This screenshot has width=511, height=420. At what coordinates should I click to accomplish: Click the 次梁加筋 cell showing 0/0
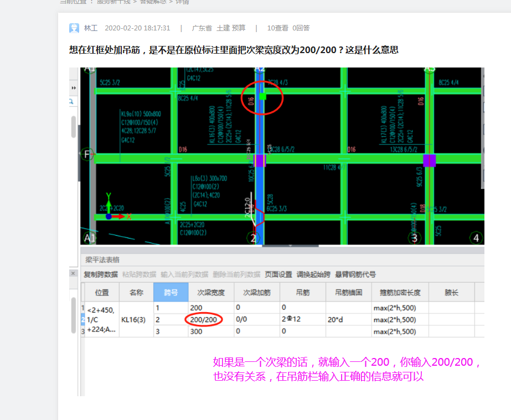(x=257, y=320)
